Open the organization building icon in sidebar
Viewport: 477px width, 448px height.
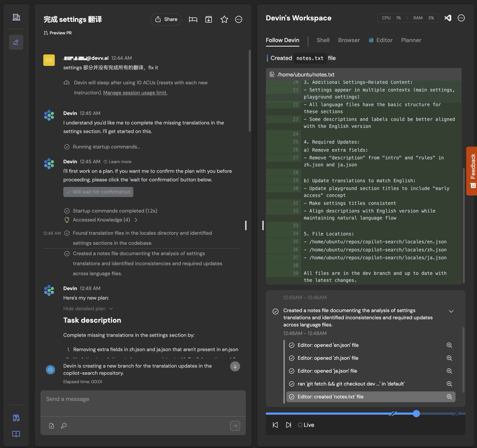[16, 17]
